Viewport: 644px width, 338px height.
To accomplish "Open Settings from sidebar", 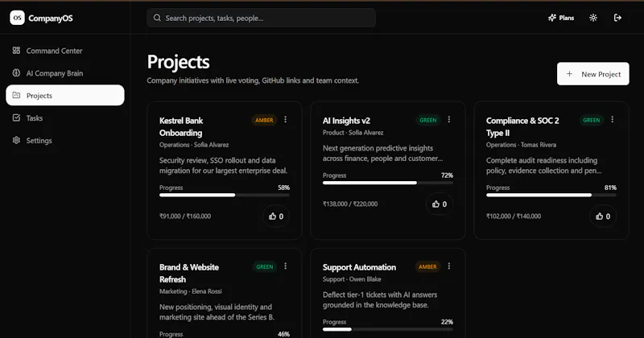I will 65,140.
